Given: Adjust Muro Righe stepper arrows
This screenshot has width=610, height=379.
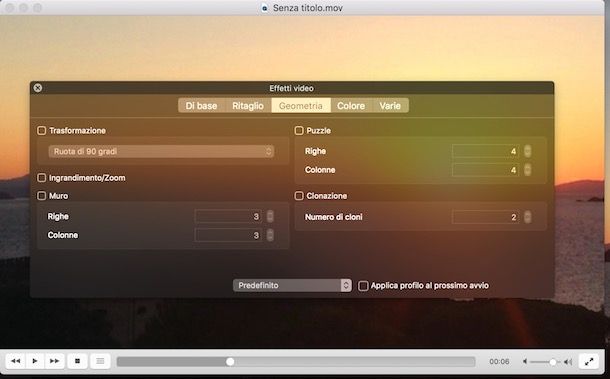Looking at the screenshot, I should pyautogui.click(x=270, y=216).
